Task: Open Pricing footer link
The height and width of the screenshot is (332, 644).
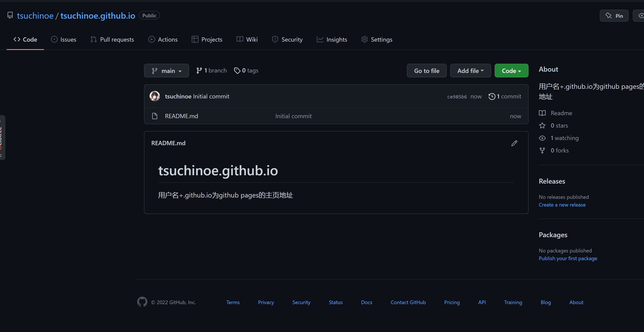Action: [452, 303]
